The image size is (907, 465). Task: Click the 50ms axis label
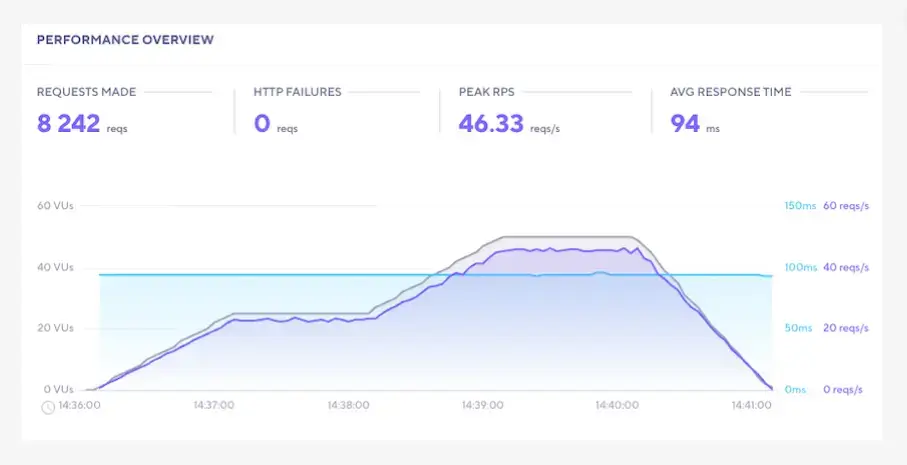(798, 329)
